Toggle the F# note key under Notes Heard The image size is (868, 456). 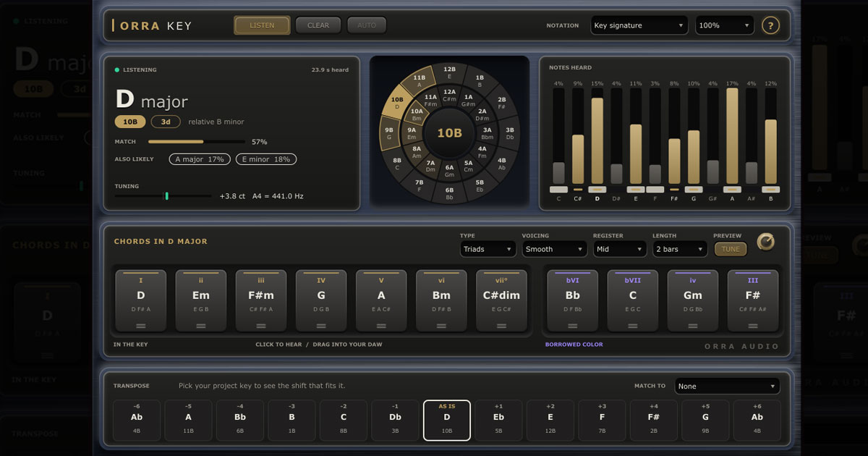(x=674, y=190)
